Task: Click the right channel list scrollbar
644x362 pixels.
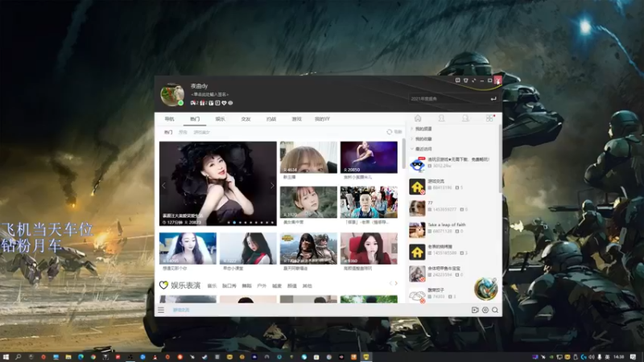Action: pyautogui.click(x=500, y=158)
